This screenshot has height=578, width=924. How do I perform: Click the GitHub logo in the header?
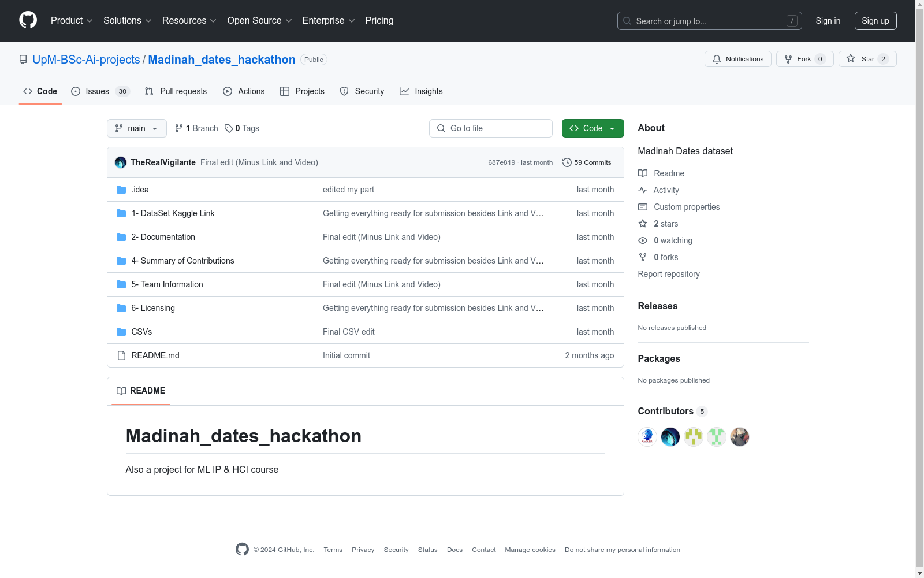coord(28,20)
